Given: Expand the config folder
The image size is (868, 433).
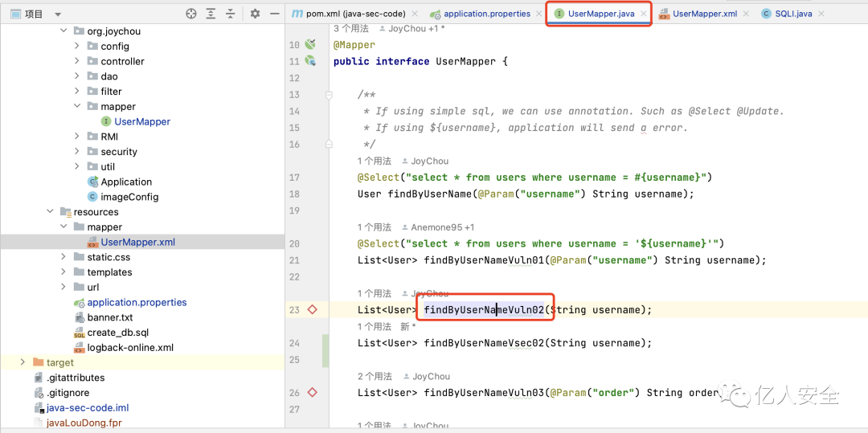Looking at the screenshot, I should point(77,47).
